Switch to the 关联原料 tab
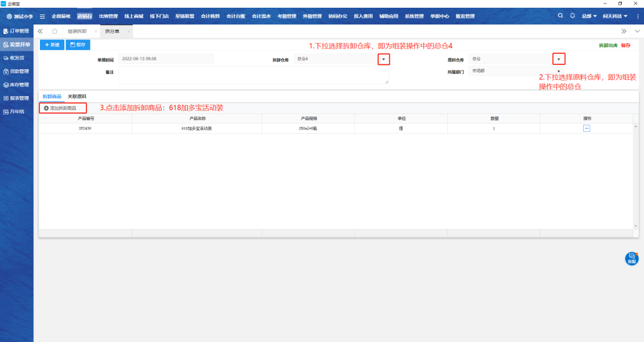This screenshot has width=644, height=342. click(x=77, y=96)
